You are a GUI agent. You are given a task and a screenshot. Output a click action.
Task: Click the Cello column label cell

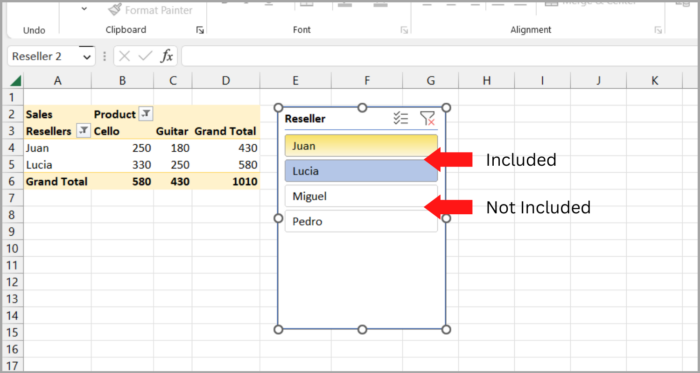pos(122,131)
